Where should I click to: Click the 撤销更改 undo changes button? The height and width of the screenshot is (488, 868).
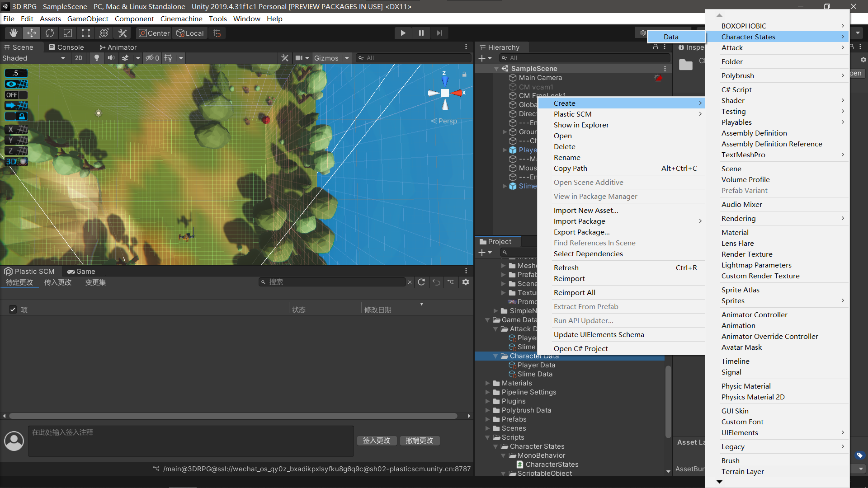tap(420, 441)
